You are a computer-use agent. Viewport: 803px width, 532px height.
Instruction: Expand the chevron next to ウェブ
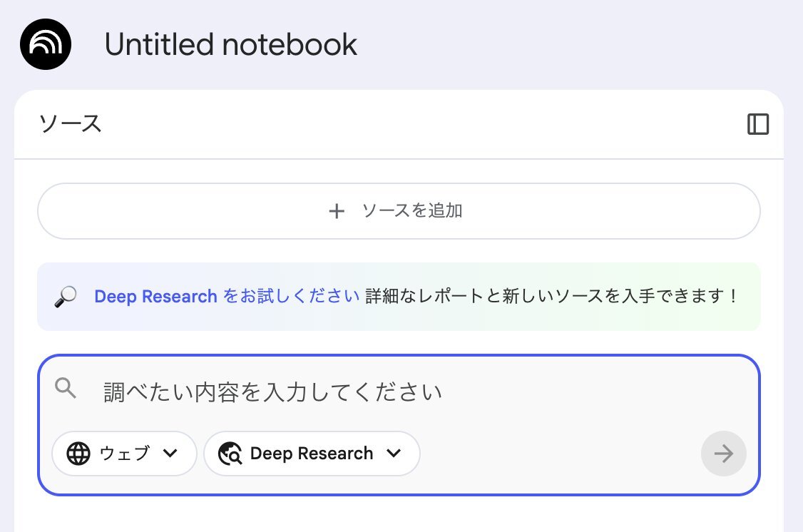[170, 454]
